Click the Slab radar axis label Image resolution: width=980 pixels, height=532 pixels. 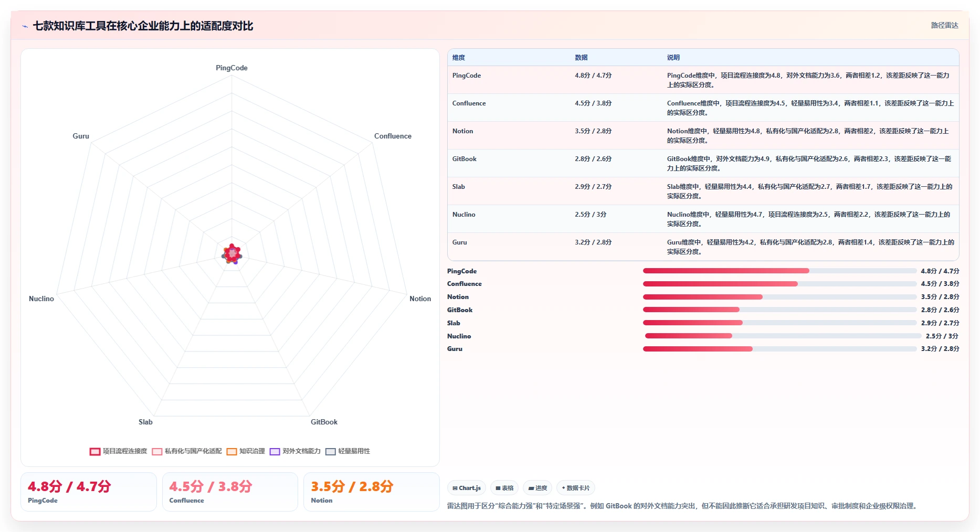click(x=145, y=422)
